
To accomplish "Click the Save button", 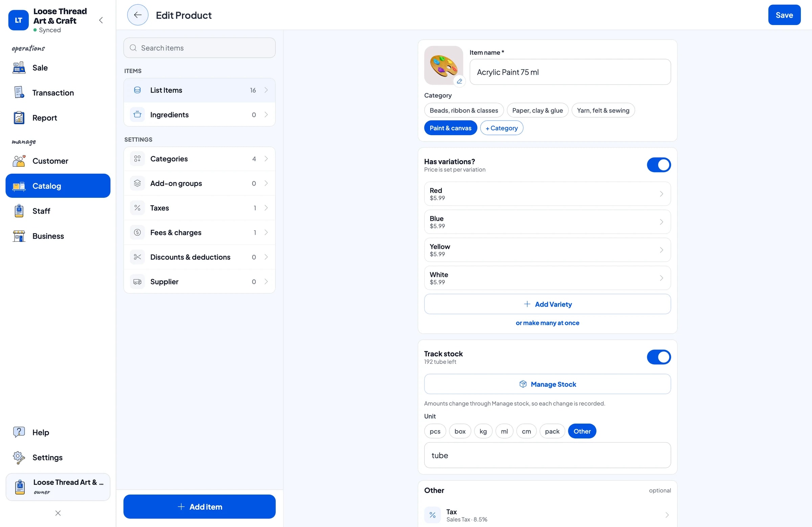I will point(784,15).
